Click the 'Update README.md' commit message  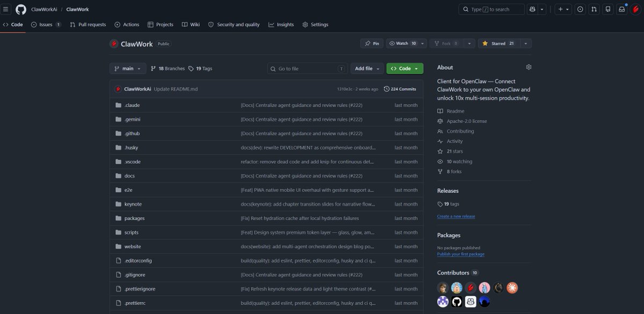coord(175,89)
